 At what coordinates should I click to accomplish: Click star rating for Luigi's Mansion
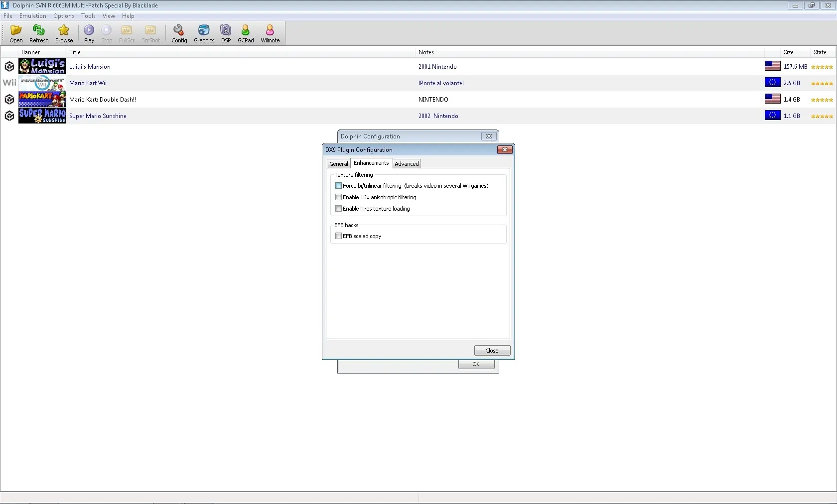pyautogui.click(x=822, y=67)
